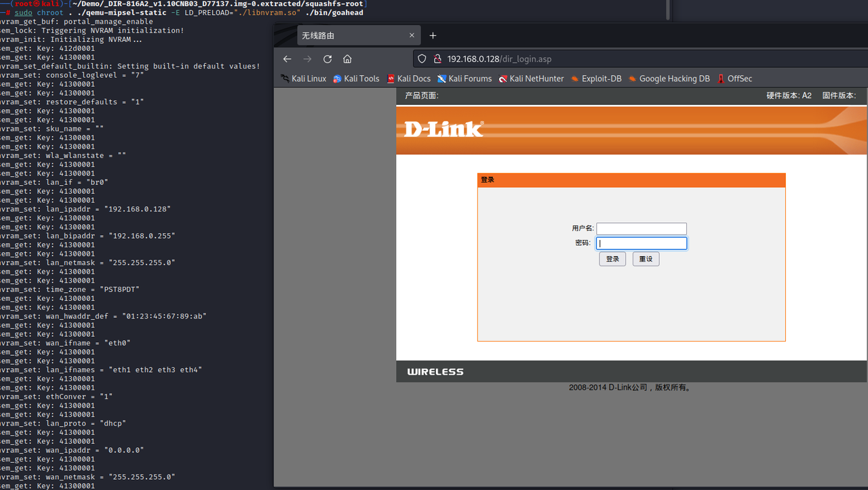
Task: Click terminal line lan_bipaddr = "192.168.0.255"
Action: (86, 236)
